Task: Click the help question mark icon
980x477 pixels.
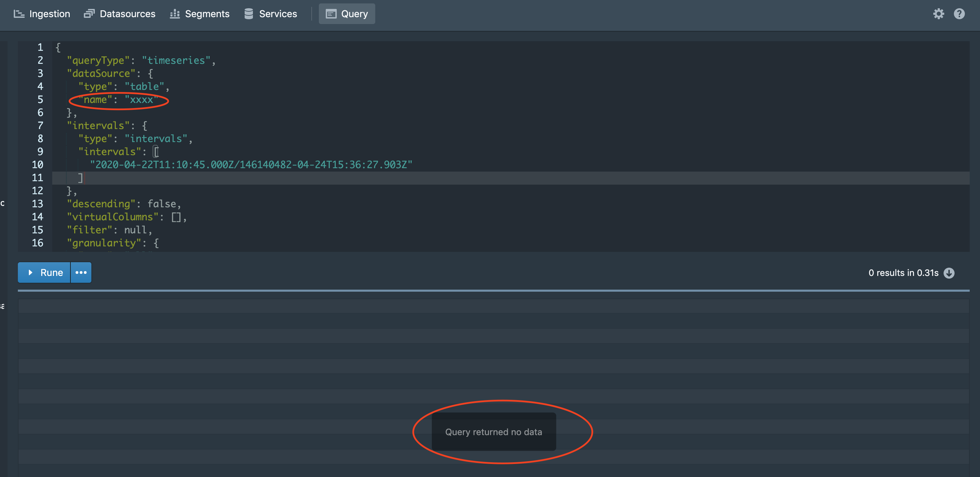Action: (x=959, y=14)
